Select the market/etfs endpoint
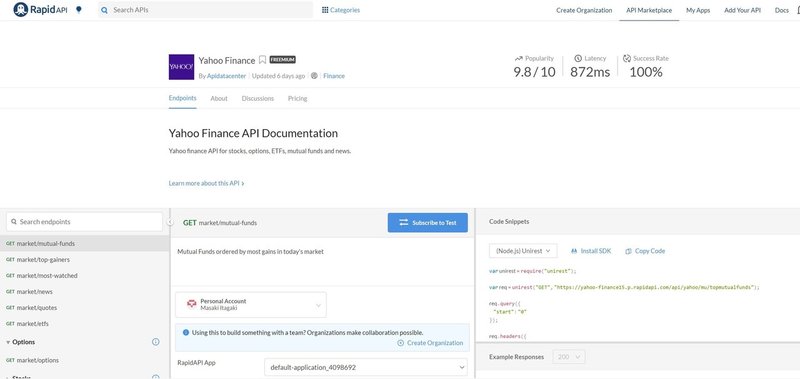Viewport: 800px width, 379px height. [x=84, y=323]
